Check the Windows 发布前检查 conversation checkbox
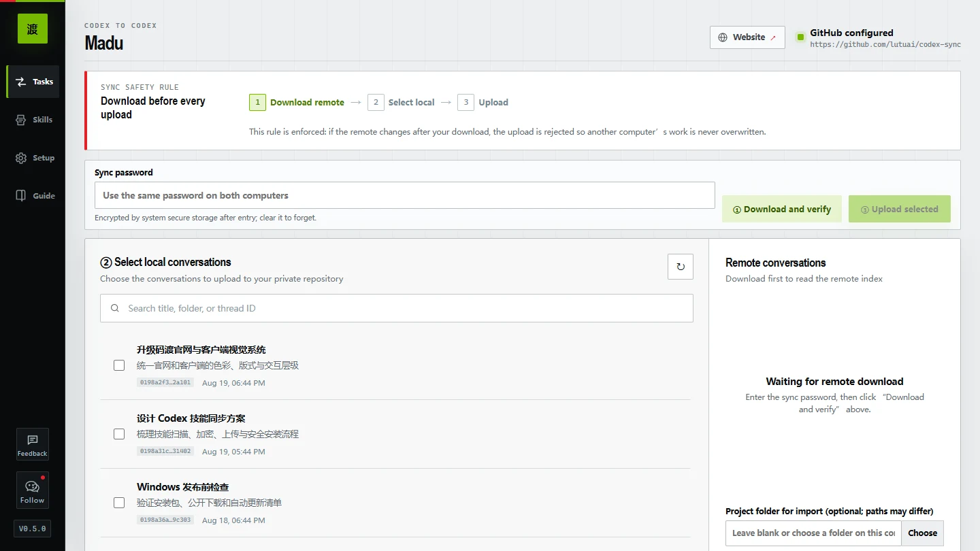The width and height of the screenshot is (980, 551). [x=119, y=503]
